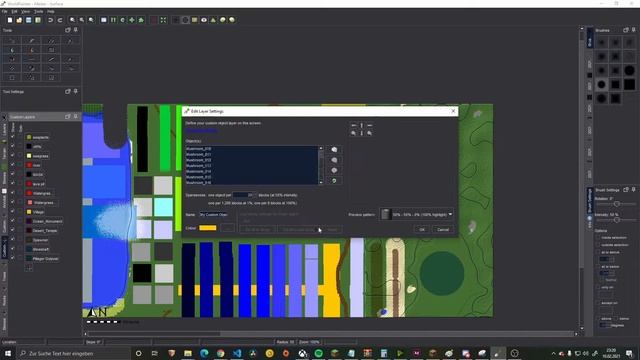The width and height of the screenshot is (640, 360).
Task: Toggle show checkbox for Desert_Temple layer
Action: pyautogui.click(x=13, y=231)
